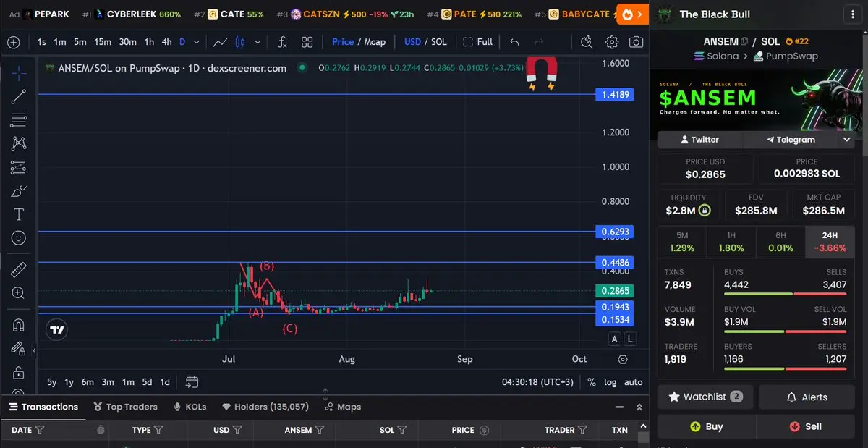Image resolution: width=868 pixels, height=448 pixels.
Task: Take a chart snapshot with camera
Action: click(636, 42)
